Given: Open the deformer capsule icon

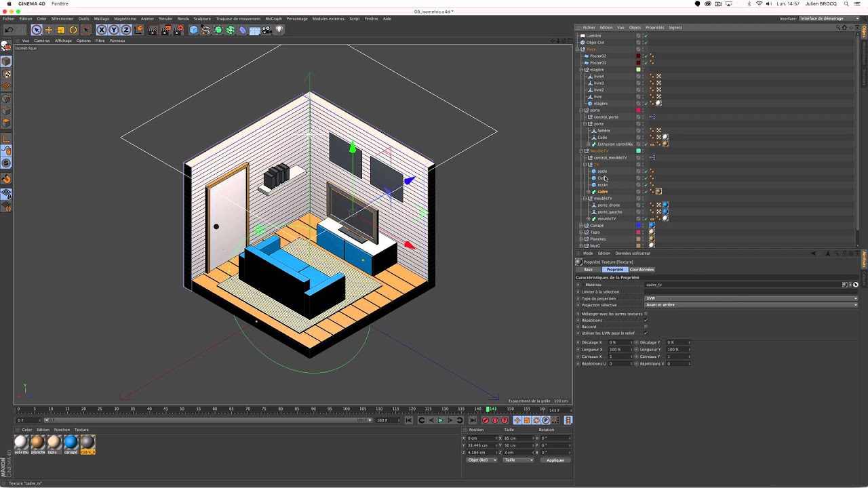Looking at the screenshot, I should (243, 30).
